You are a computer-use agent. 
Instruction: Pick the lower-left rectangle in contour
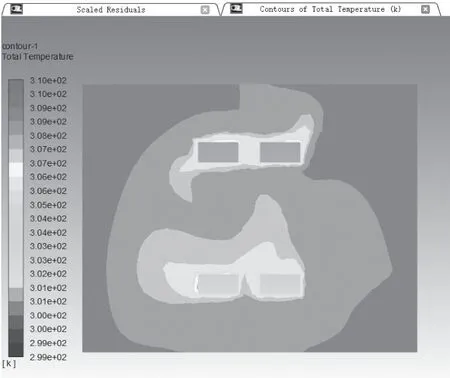click(x=218, y=284)
